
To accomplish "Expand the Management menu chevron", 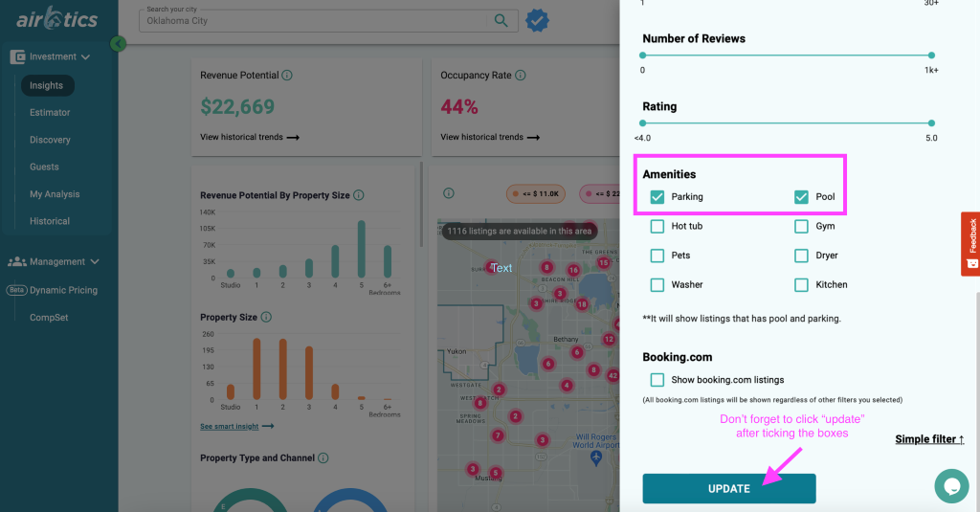I will click(x=95, y=262).
